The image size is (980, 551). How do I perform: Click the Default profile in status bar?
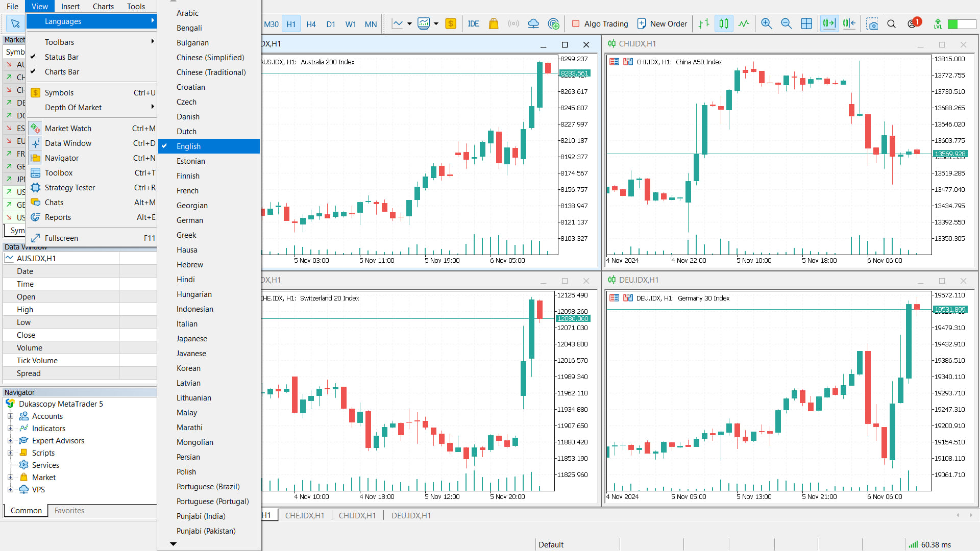coord(551,544)
